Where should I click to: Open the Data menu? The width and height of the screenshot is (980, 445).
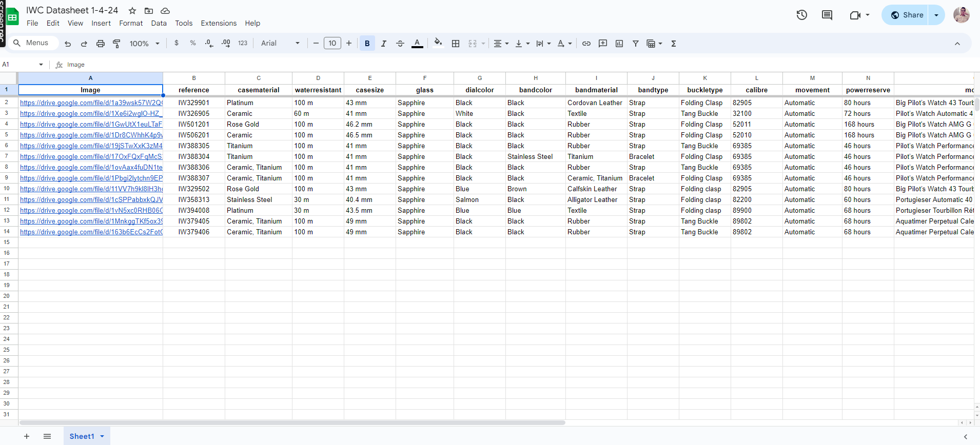coord(159,23)
